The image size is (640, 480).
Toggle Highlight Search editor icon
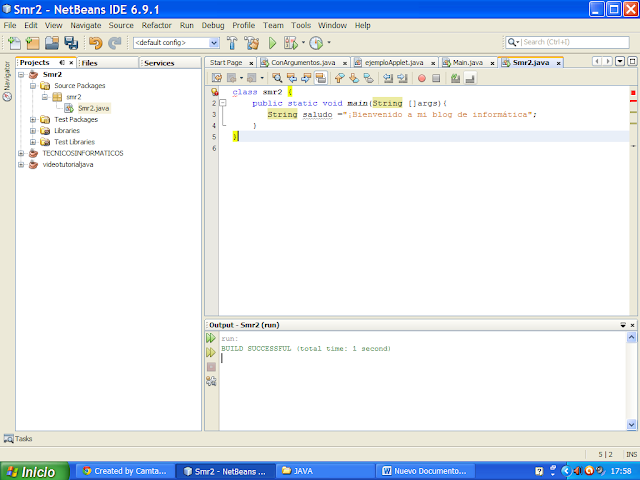click(321, 78)
